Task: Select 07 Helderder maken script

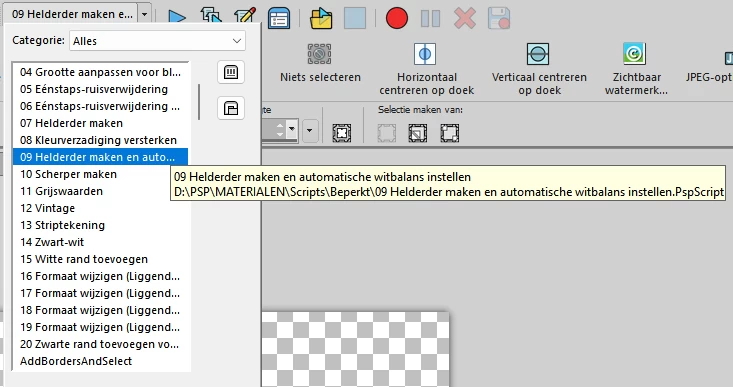Action: click(100, 123)
